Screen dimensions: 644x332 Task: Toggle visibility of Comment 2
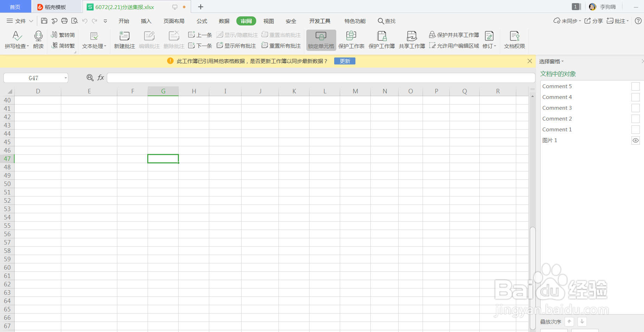pyautogui.click(x=635, y=119)
